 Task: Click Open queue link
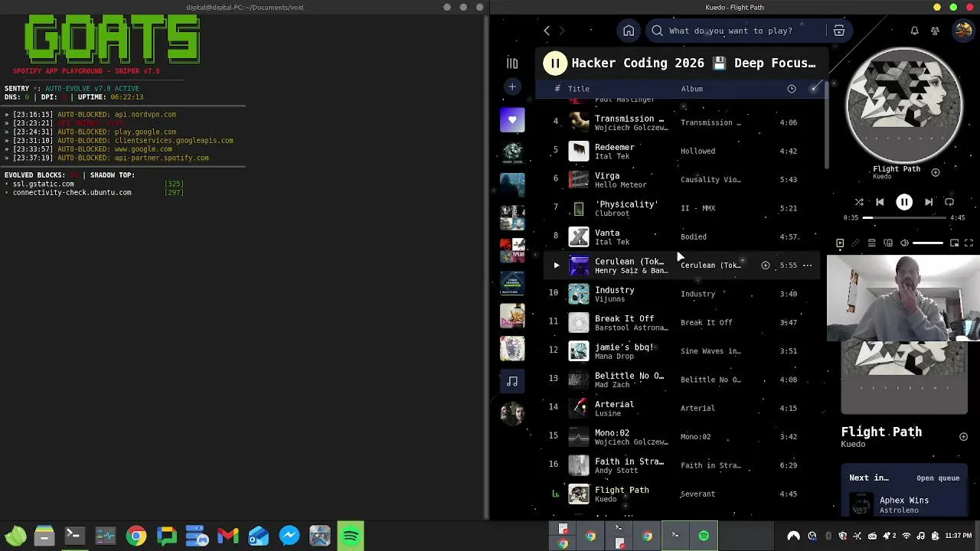938,478
